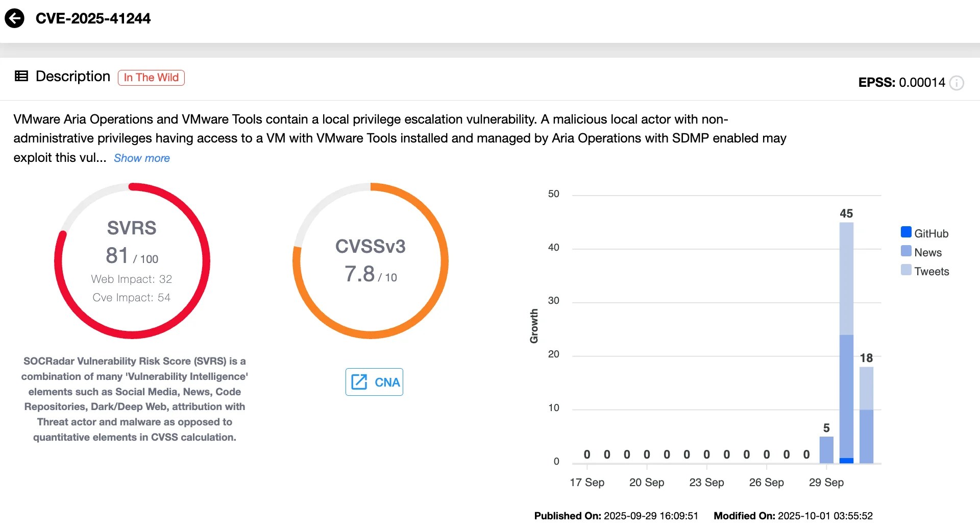The width and height of the screenshot is (980, 528).
Task: Toggle the News series in the chart legend
Action: point(926,252)
